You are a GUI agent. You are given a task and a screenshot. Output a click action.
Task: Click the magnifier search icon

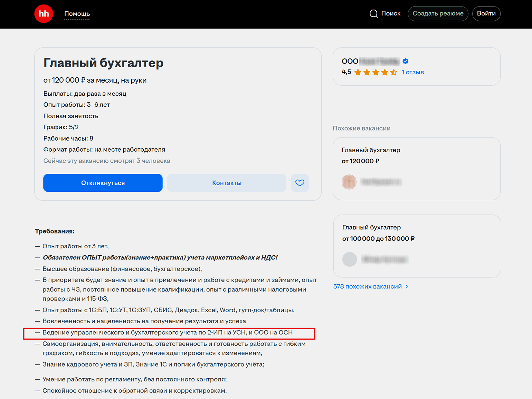click(373, 14)
